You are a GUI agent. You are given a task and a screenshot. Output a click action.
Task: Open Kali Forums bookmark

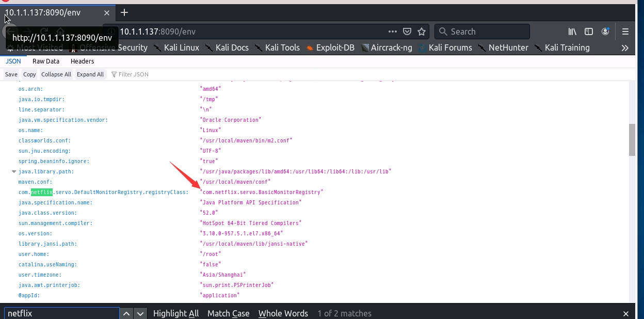pos(445,47)
